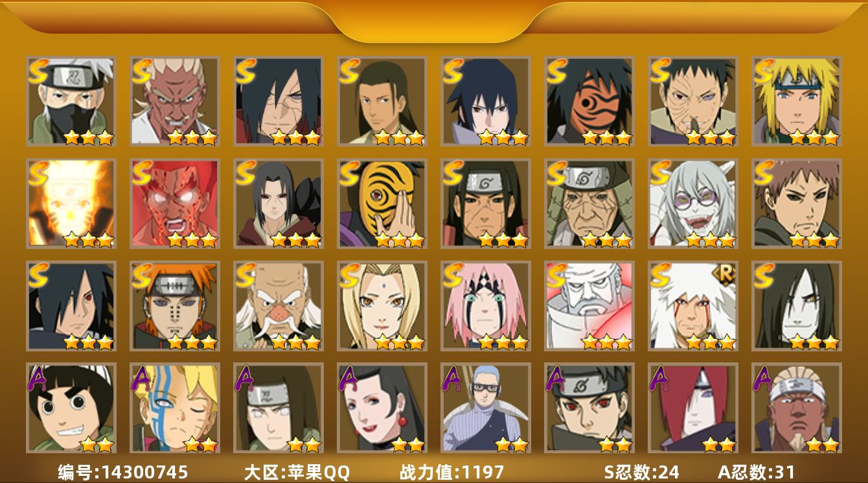
Task: Click the S忍数:24 count label
Action: click(x=642, y=472)
